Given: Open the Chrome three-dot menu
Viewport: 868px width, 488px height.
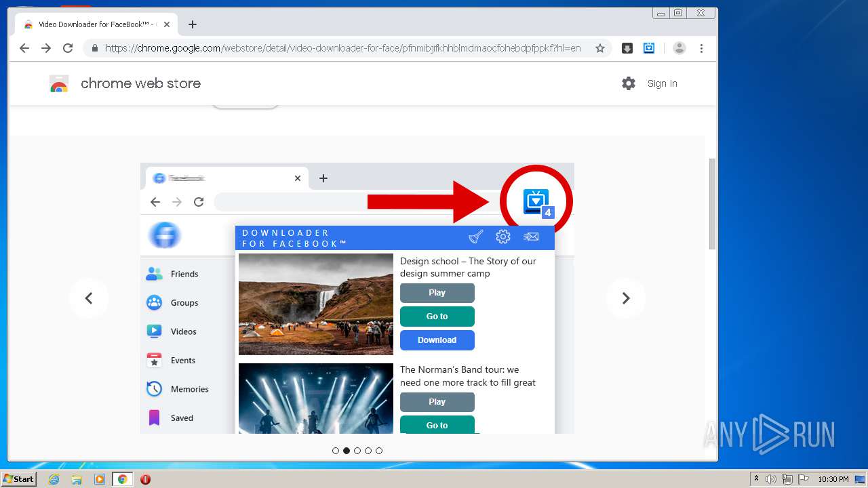Looking at the screenshot, I should [x=701, y=48].
